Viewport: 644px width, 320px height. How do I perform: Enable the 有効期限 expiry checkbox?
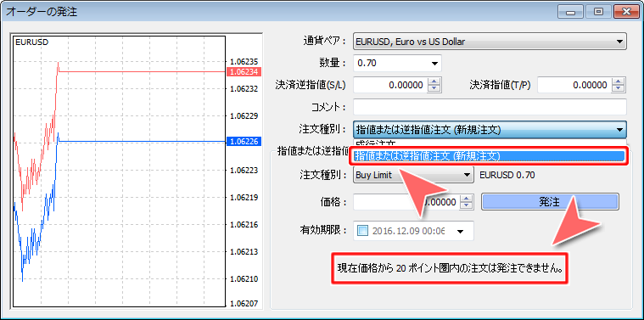[363, 231]
